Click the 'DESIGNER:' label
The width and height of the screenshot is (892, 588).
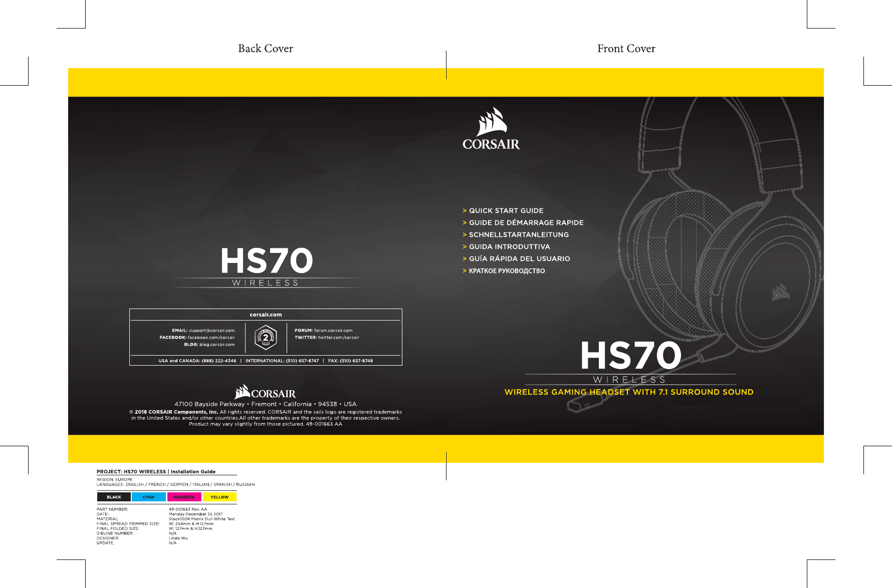click(x=108, y=538)
